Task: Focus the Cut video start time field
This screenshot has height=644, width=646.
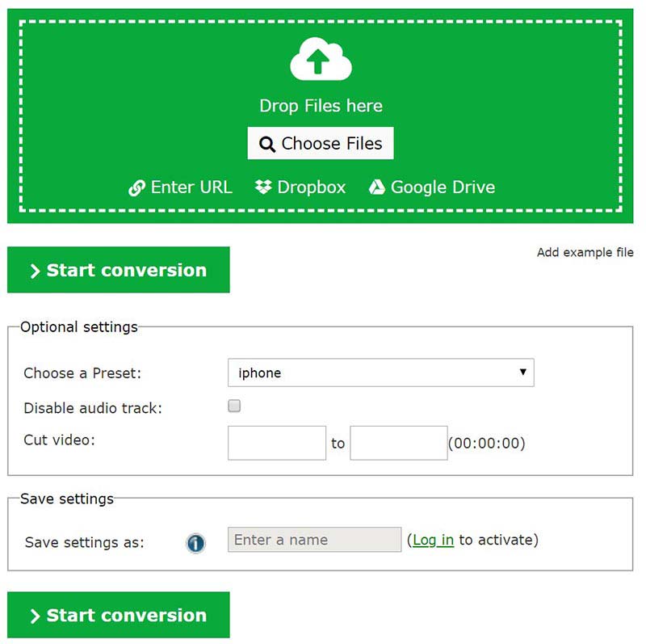Action: [x=277, y=443]
